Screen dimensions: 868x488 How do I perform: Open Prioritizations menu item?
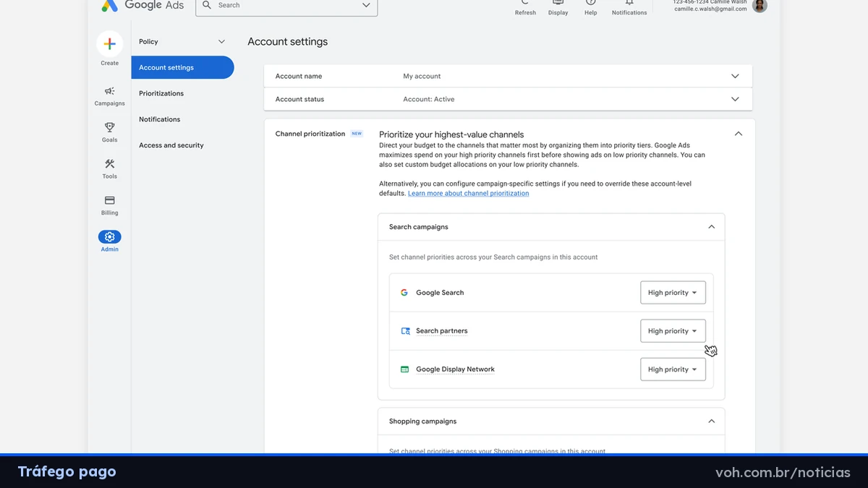click(x=161, y=93)
